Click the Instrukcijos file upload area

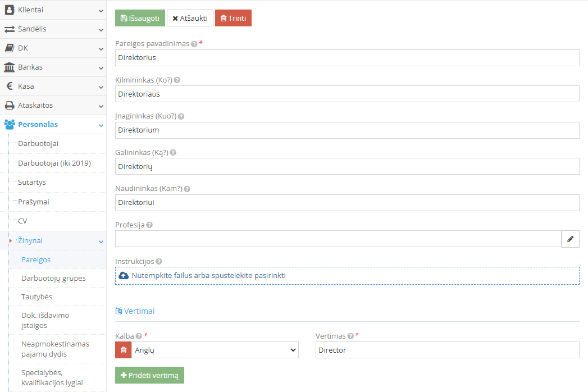(347, 276)
